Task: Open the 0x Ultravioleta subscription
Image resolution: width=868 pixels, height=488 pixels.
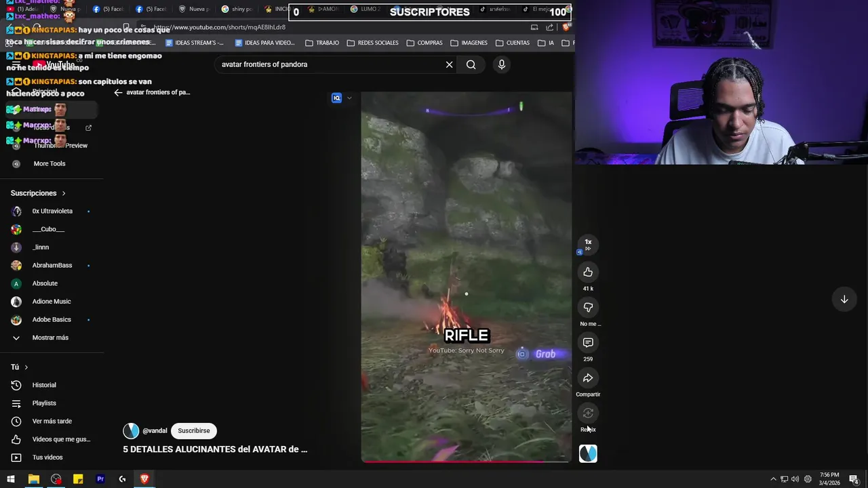Action: (52, 211)
